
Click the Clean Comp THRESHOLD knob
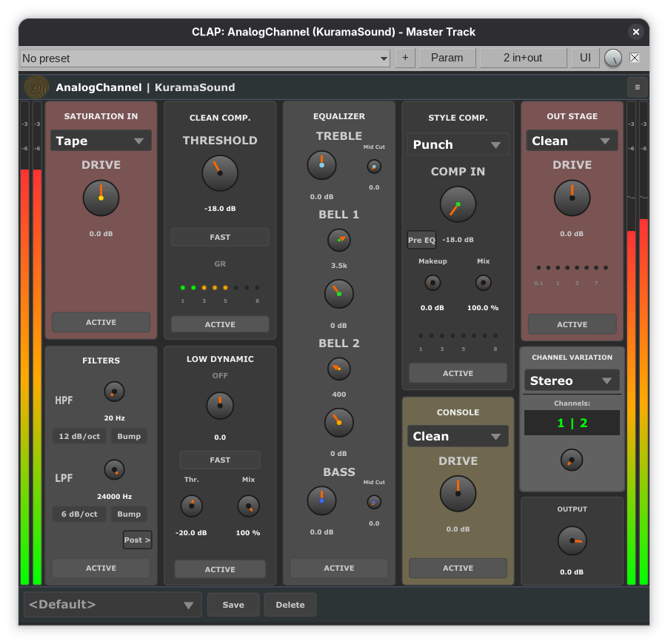tap(220, 173)
